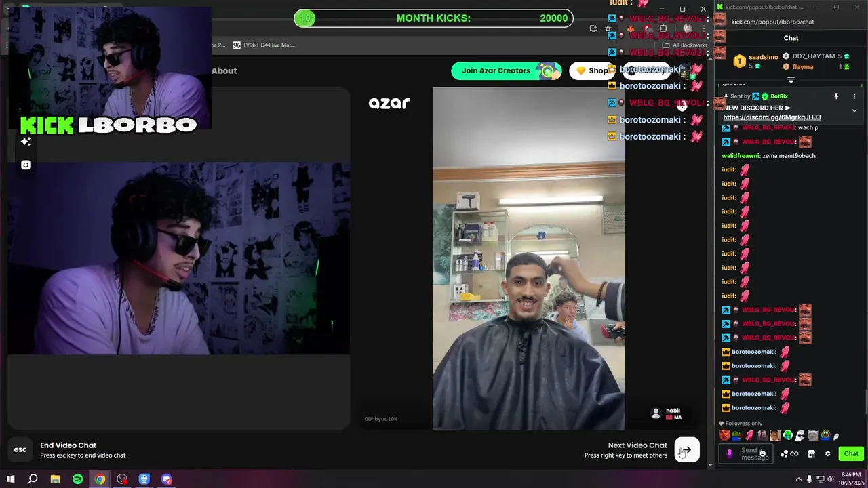Screen dimensions: 868x488
Task: Collapse the pinned message chevron
Action: pos(854,110)
